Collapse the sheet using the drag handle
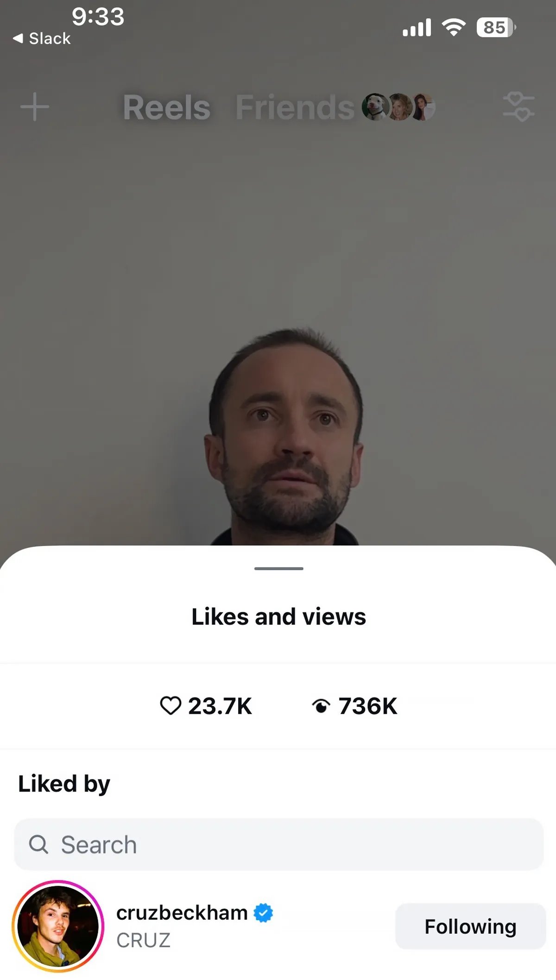This screenshot has height=980, width=556. tap(278, 568)
